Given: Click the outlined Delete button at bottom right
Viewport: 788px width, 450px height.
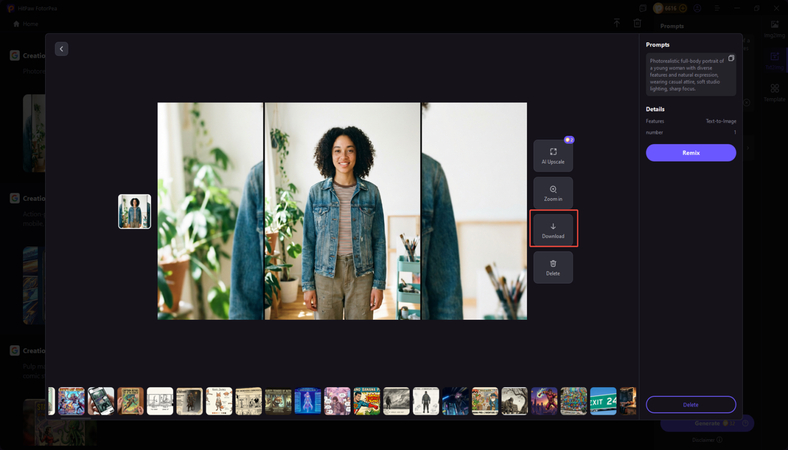Looking at the screenshot, I should [690, 404].
